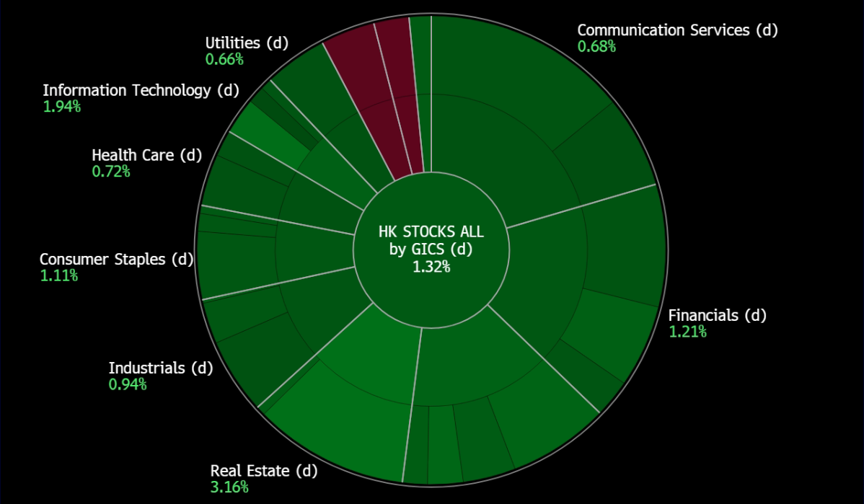Screen dimensions: 864x504
Task: Click the 1.11% Consumer Staples value
Action: point(59,276)
